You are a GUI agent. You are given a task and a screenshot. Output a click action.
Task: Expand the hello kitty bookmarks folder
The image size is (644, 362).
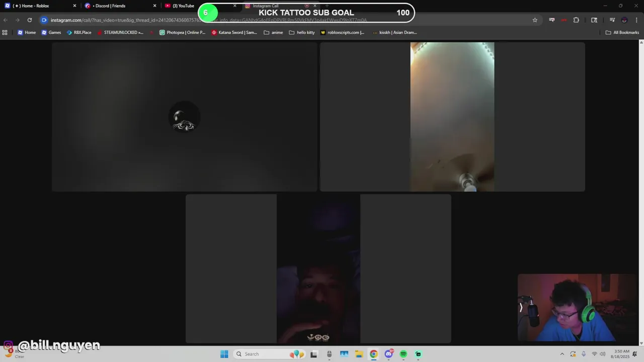(302, 32)
